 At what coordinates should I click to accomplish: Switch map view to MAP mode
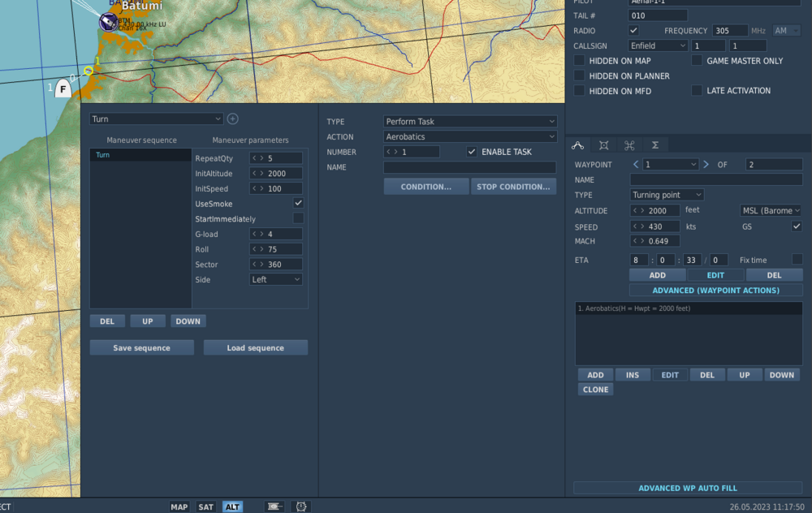179,507
